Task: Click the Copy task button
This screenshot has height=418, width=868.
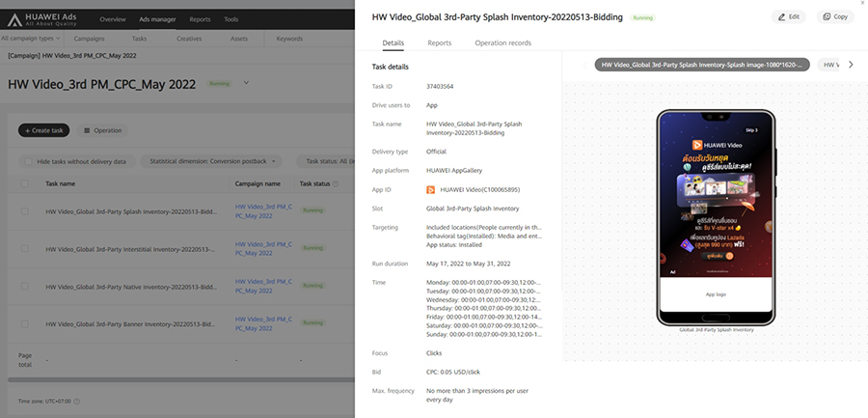Action: 835,17
